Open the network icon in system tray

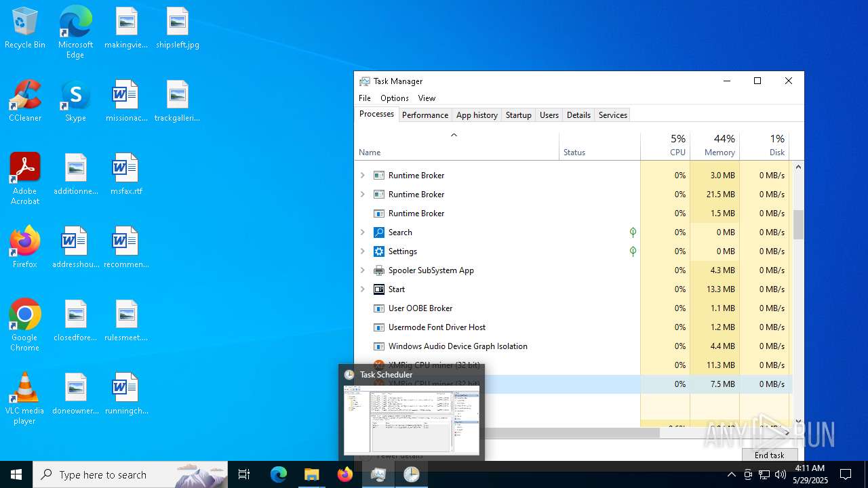click(x=764, y=474)
